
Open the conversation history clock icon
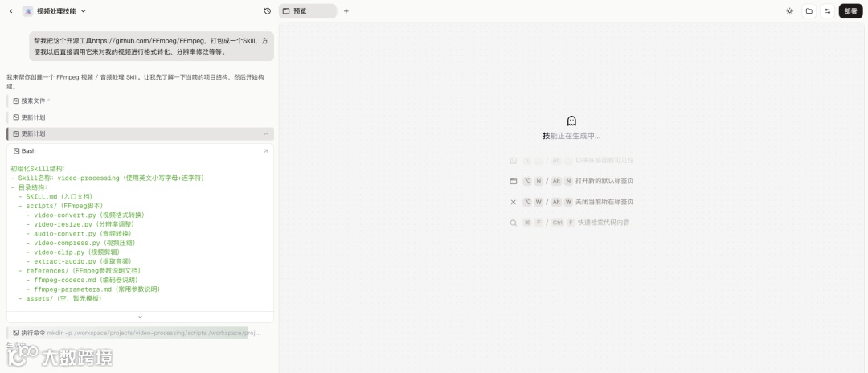[268, 11]
